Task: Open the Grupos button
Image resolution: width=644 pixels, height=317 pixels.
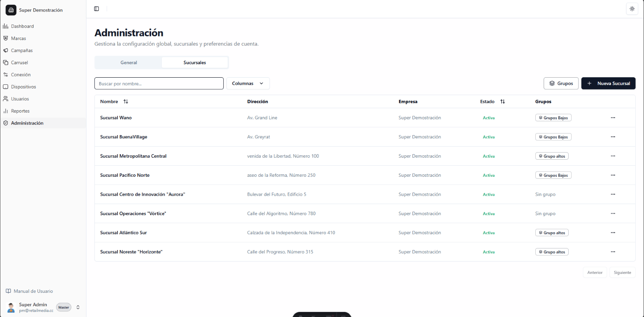Action: pos(561,83)
